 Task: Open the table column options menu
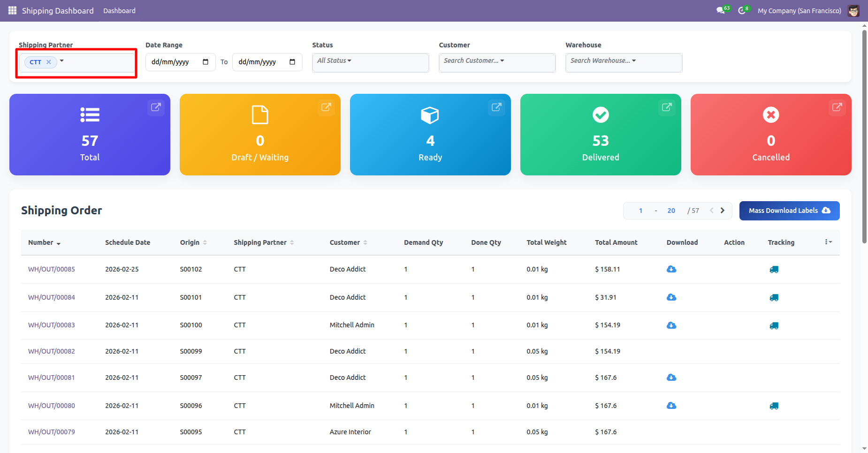(x=828, y=242)
